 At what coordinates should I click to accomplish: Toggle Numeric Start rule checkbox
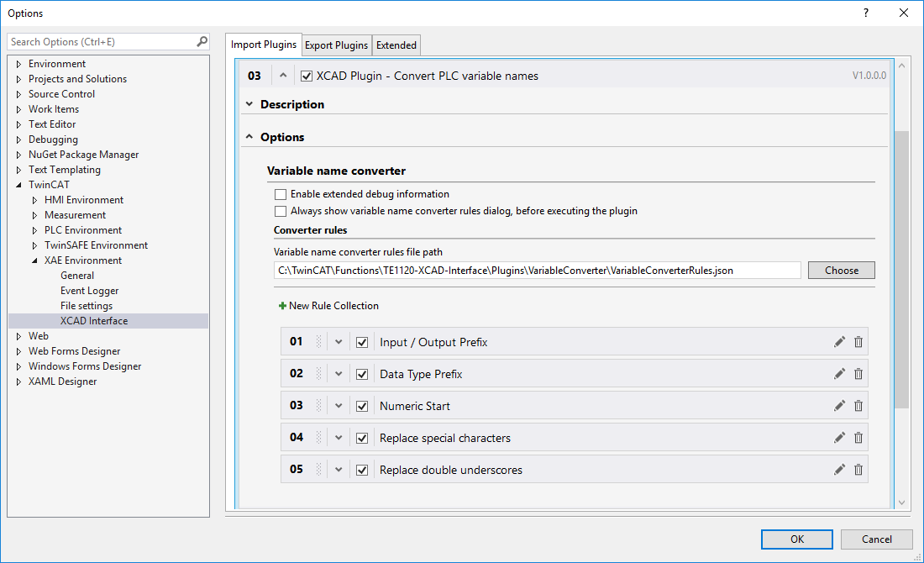pos(362,406)
